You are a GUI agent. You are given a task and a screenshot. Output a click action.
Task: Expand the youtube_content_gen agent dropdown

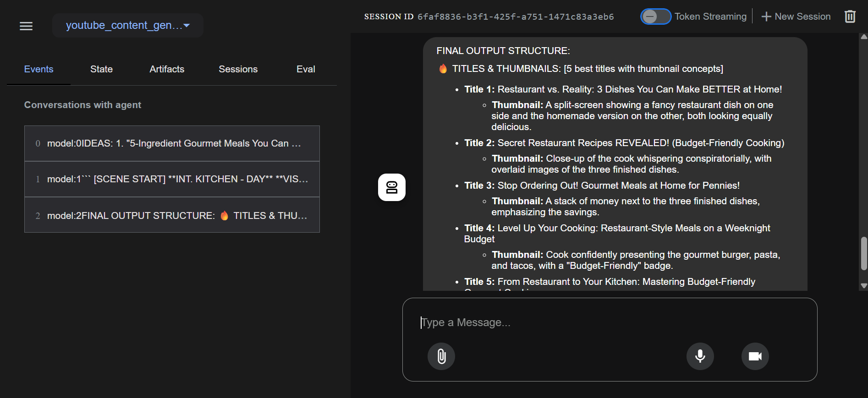(127, 25)
